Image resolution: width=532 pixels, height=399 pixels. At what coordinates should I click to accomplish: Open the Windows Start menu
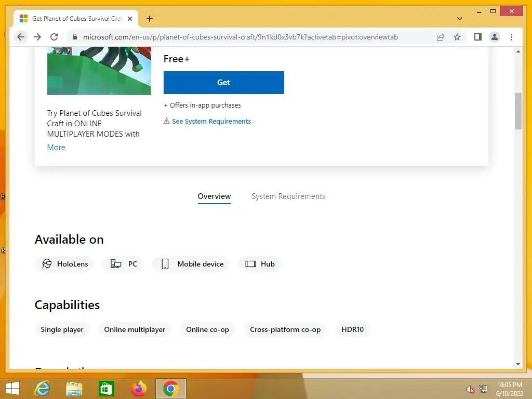(12, 389)
